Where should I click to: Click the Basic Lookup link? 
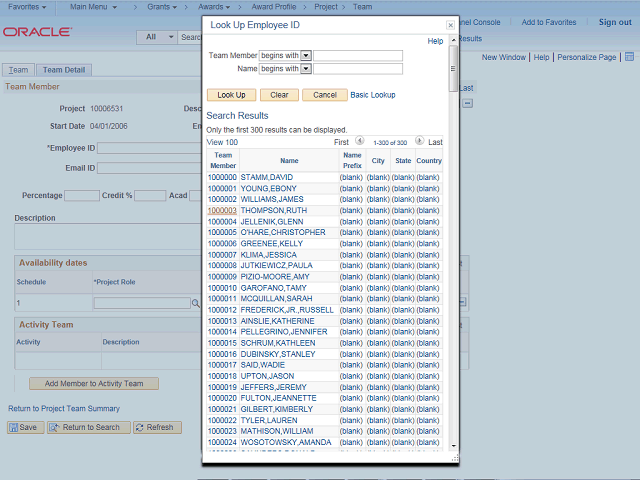373,95
